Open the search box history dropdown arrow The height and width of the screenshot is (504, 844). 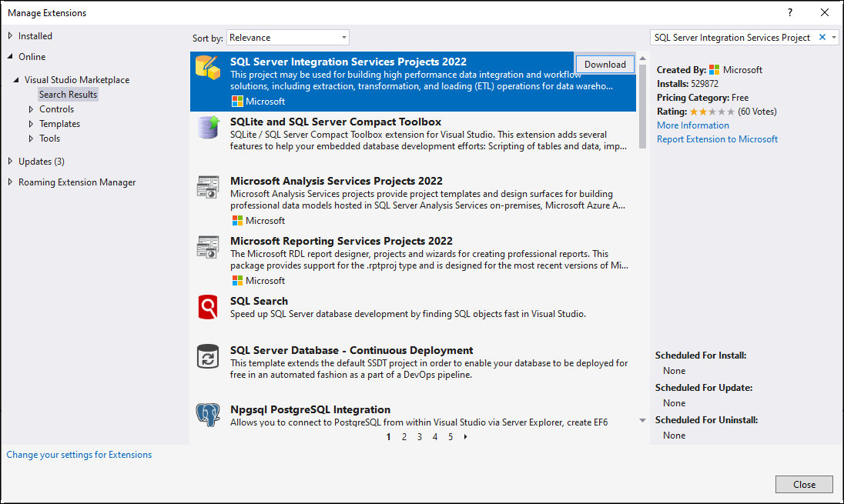[x=834, y=37]
